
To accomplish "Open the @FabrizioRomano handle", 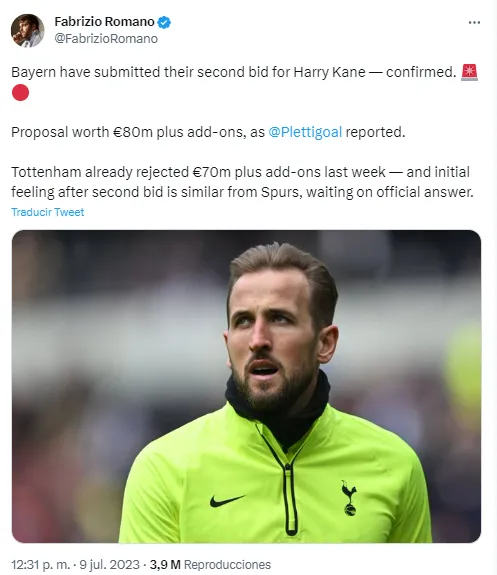I will [106, 39].
